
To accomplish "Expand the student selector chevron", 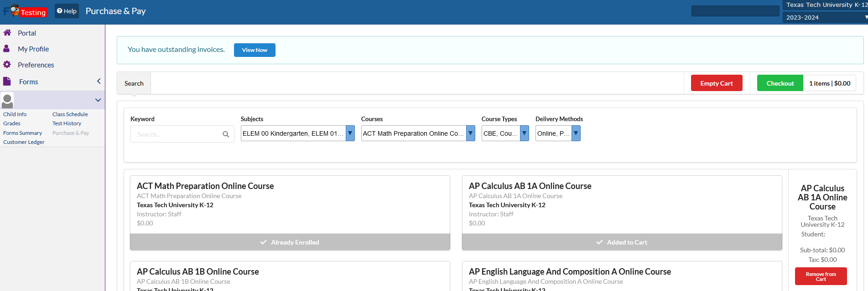I will 98,100.
